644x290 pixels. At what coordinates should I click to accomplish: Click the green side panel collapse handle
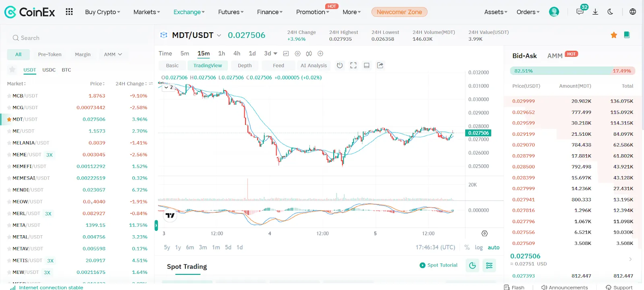[156, 226]
